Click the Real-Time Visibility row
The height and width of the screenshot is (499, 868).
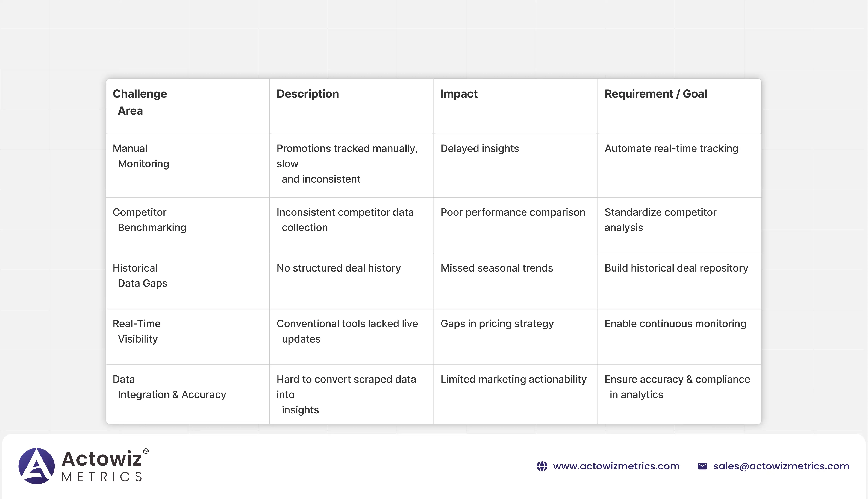[137, 331]
